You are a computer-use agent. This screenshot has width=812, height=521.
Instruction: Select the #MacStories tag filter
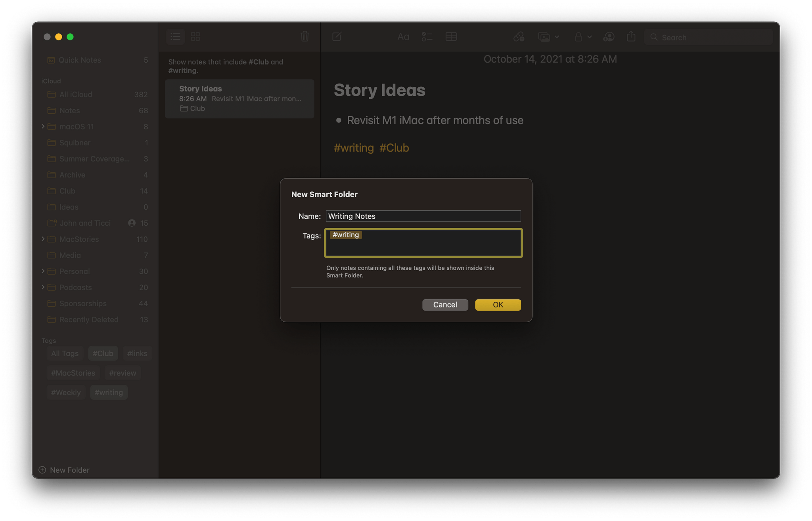pyautogui.click(x=73, y=372)
